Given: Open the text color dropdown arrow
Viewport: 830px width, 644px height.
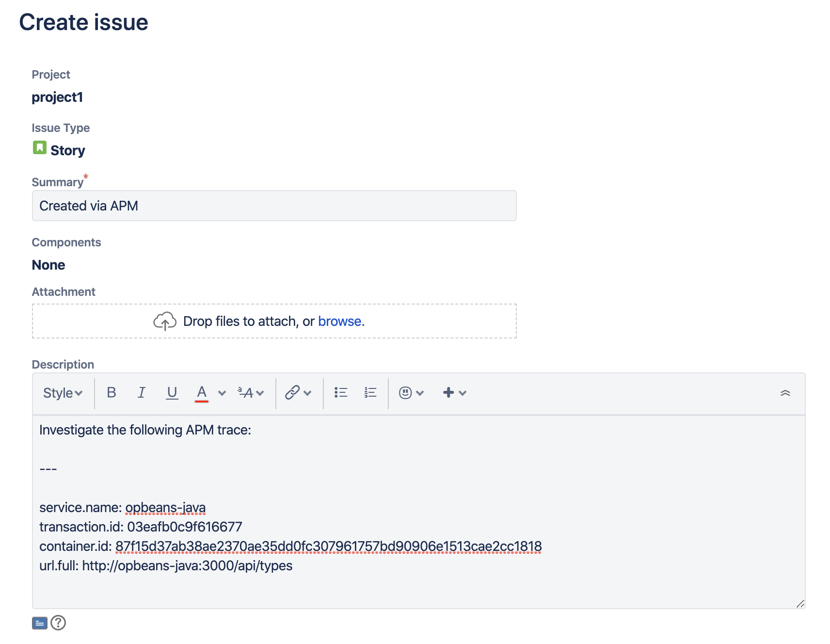Looking at the screenshot, I should [222, 393].
